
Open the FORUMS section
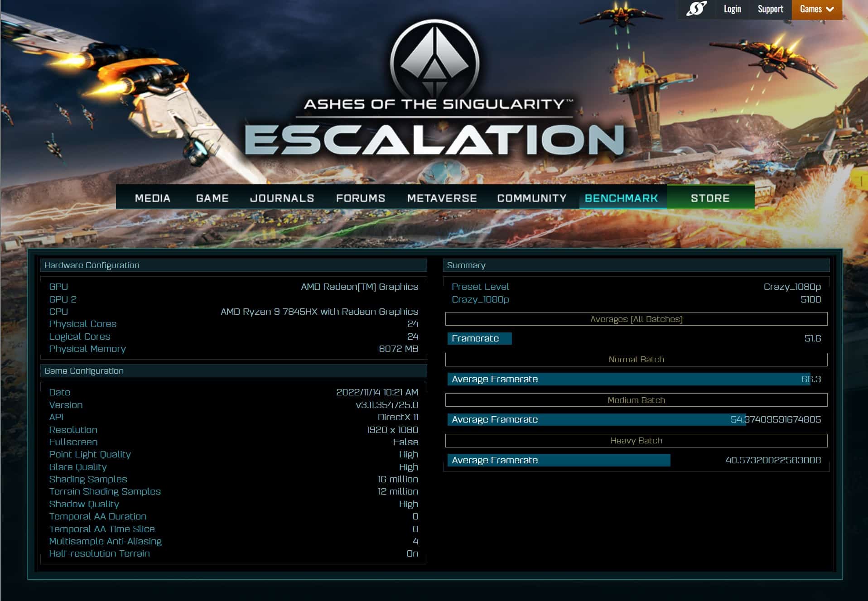pos(361,198)
